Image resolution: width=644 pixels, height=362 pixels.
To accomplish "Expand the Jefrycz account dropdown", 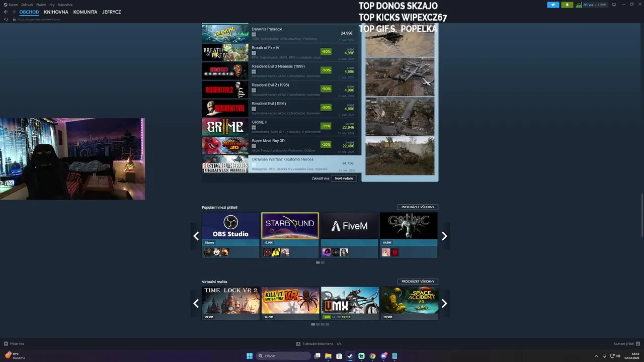I will point(594,5).
